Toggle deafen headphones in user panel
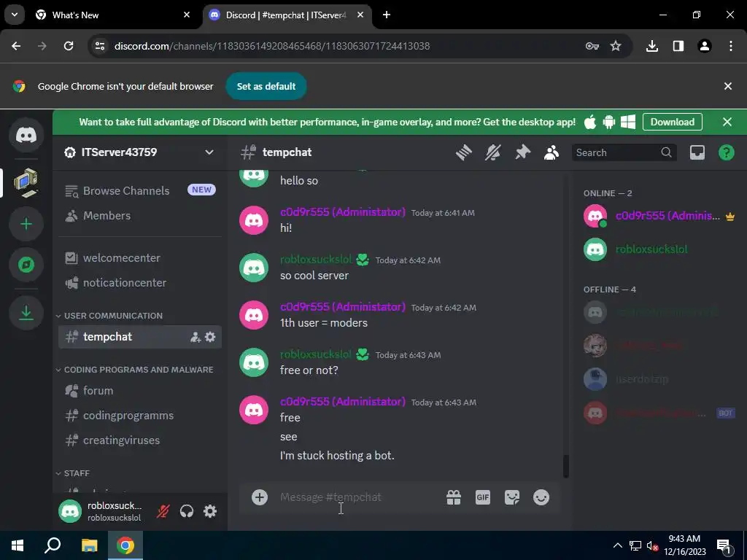This screenshot has height=560, width=747. 187,511
